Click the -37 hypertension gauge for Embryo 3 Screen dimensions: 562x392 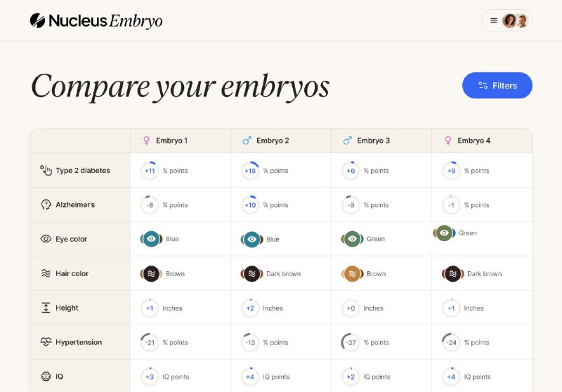[351, 342]
